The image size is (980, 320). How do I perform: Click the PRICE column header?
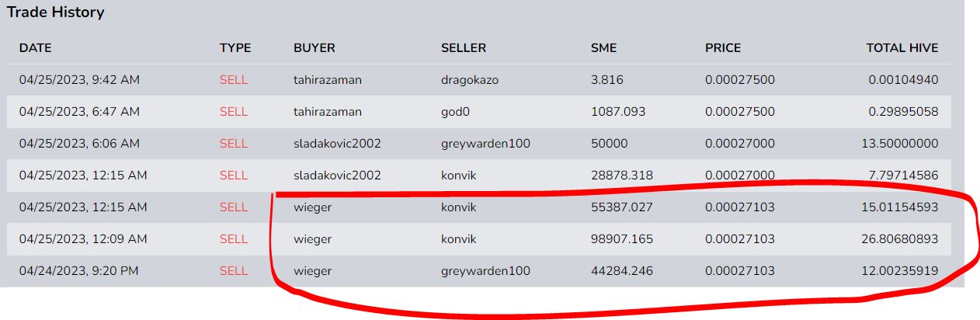point(723,48)
